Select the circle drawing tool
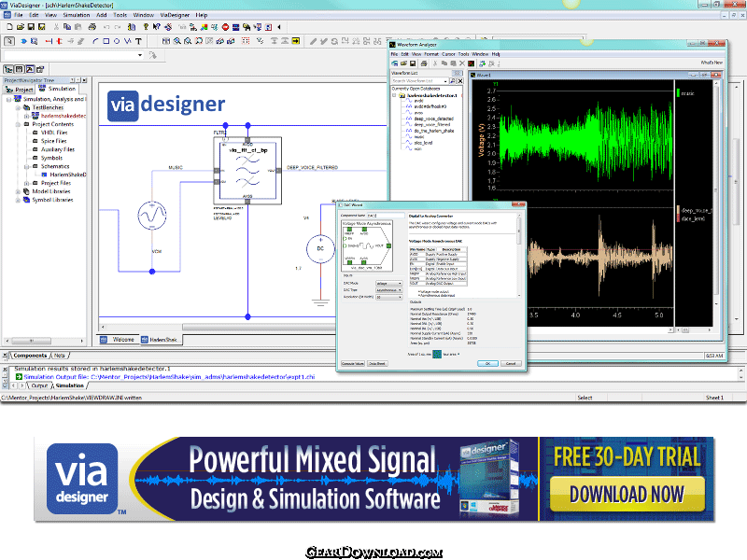The image size is (747, 560). pyautogui.click(x=117, y=41)
